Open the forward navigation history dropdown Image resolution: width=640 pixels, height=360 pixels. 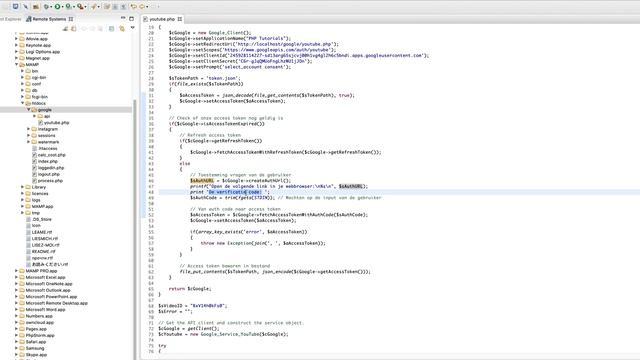click(x=147, y=7)
